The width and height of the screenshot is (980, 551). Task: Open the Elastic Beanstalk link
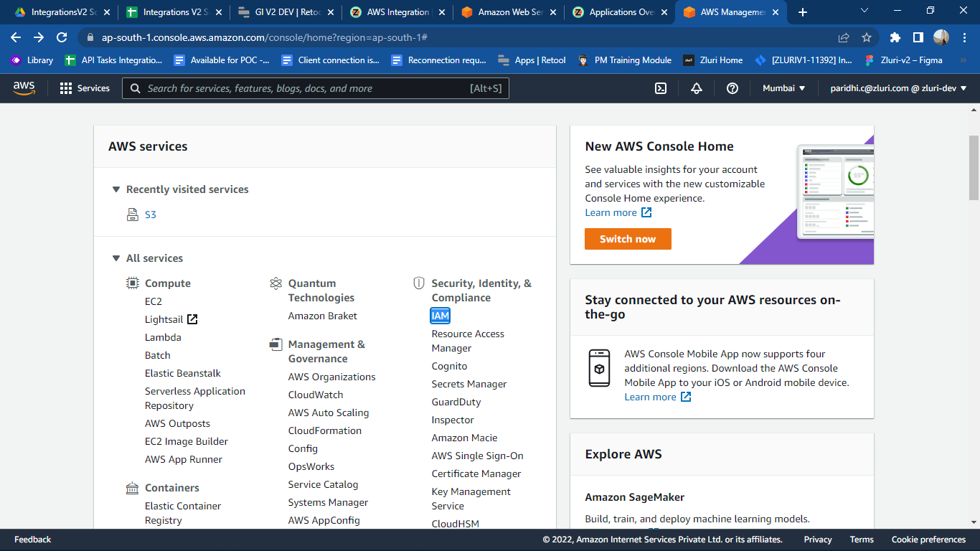click(183, 373)
